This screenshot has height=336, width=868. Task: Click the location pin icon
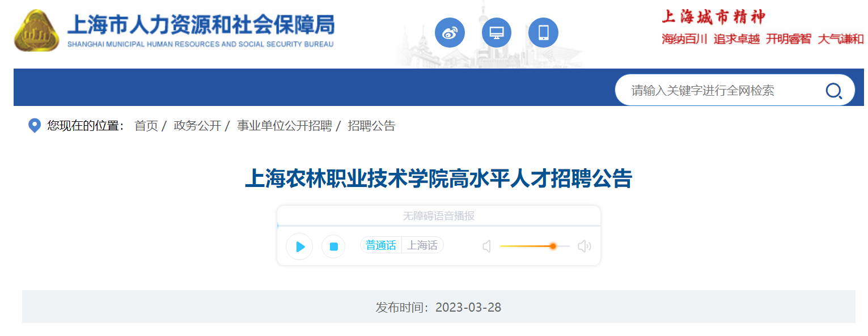[x=35, y=126]
